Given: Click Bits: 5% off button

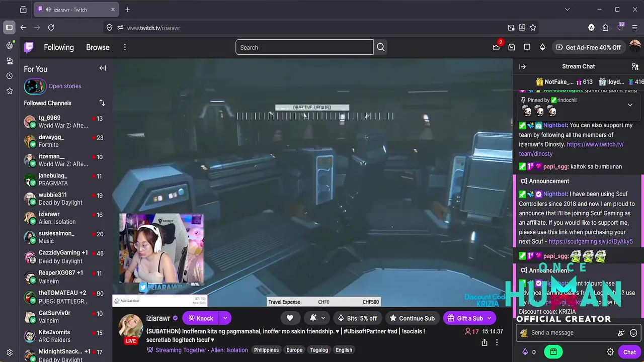Looking at the screenshot, I should point(357,318).
